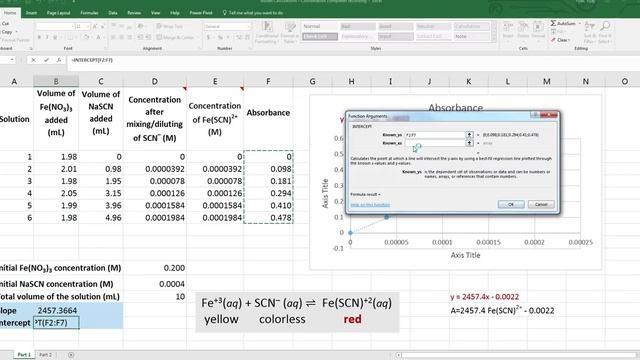
Task: Click Conditional Formatting icon
Action: click(267, 28)
